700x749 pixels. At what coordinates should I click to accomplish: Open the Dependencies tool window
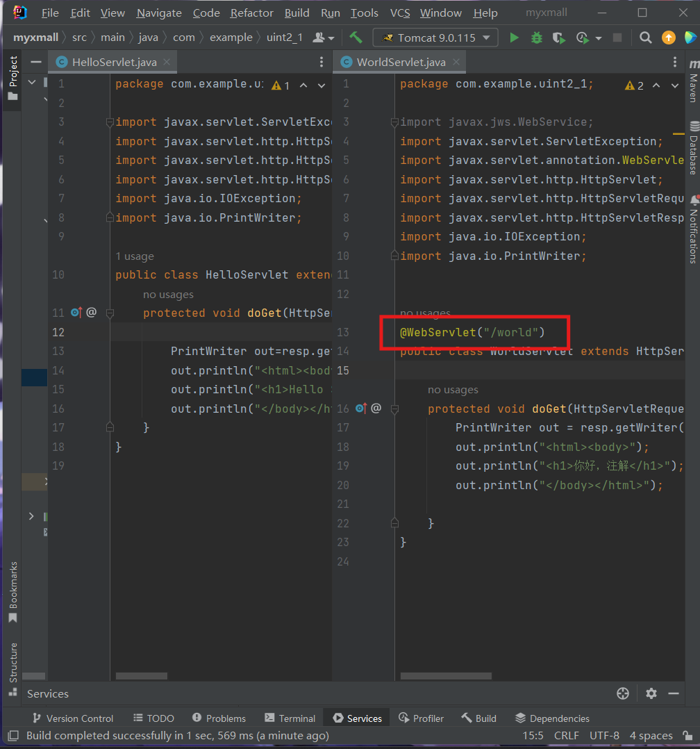(553, 718)
